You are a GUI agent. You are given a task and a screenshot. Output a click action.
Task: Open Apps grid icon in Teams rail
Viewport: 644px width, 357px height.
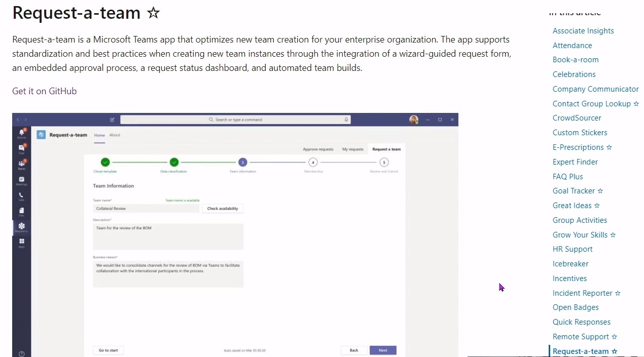21,243
